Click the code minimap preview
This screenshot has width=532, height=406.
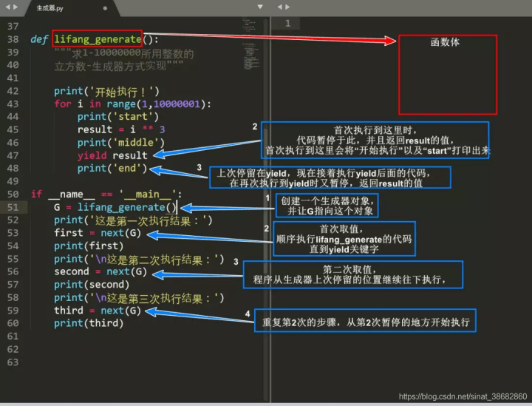click(x=251, y=44)
